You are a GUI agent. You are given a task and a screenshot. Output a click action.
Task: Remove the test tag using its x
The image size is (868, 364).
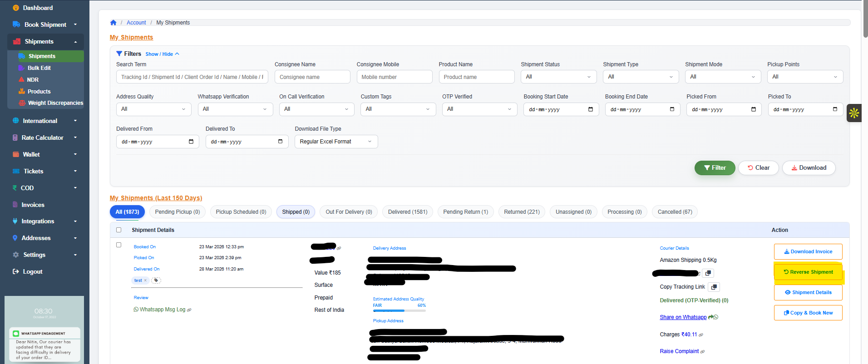[145, 280]
